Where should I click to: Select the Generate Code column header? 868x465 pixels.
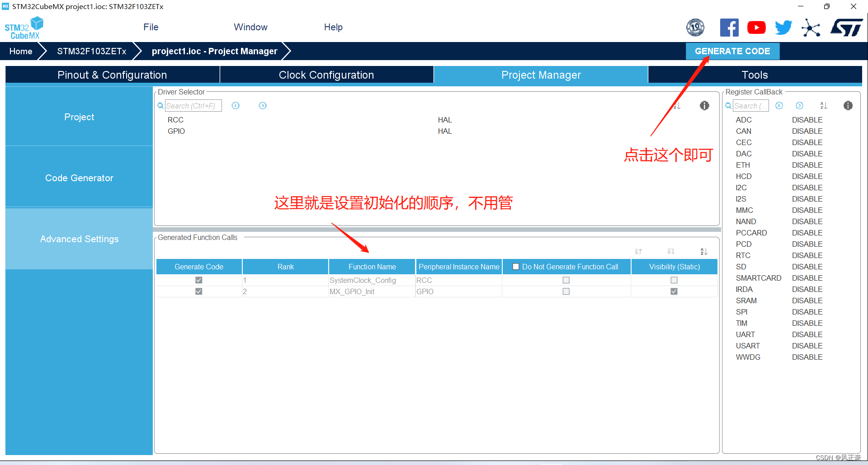point(199,267)
